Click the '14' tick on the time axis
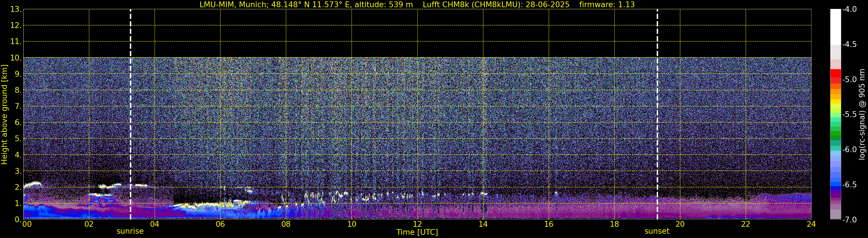Image resolution: width=868 pixels, height=238 pixels. pyautogui.click(x=483, y=224)
